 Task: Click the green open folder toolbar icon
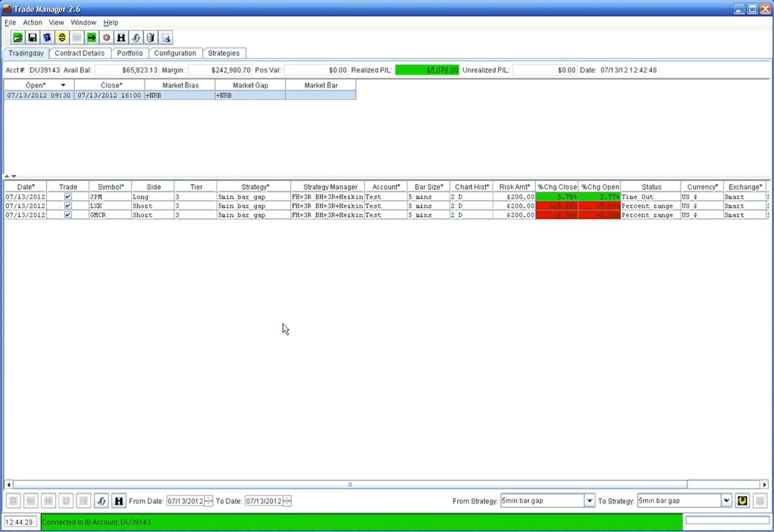pos(18,37)
